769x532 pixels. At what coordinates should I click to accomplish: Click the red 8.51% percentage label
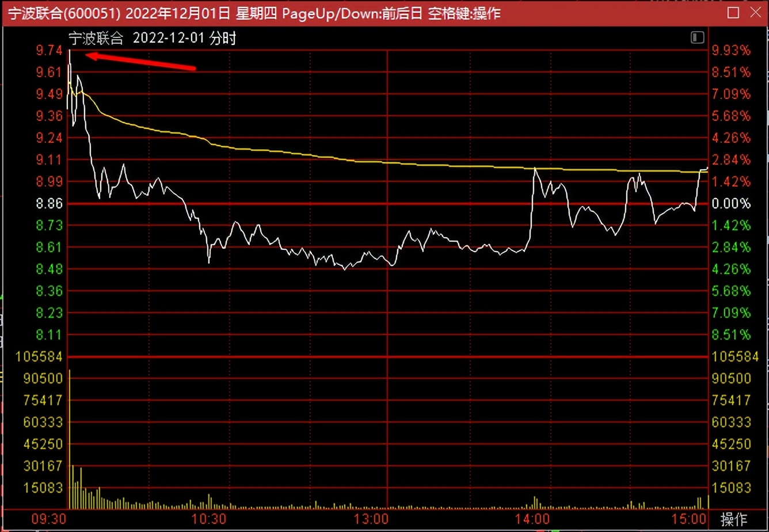[x=732, y=72]
